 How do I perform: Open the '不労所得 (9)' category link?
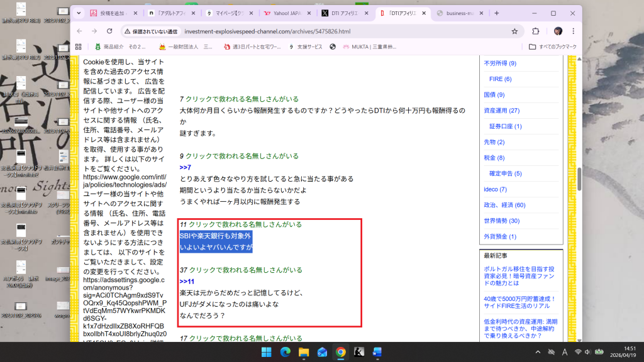click(x=500, y=63)
